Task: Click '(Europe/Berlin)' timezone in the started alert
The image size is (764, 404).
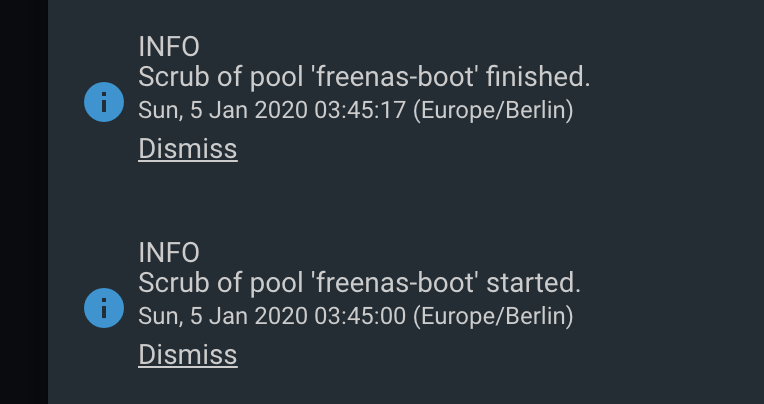Action: (493, 317)
